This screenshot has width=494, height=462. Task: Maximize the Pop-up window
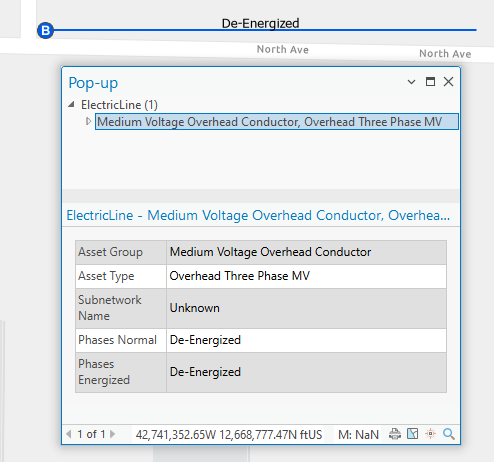tap(430, 81)
